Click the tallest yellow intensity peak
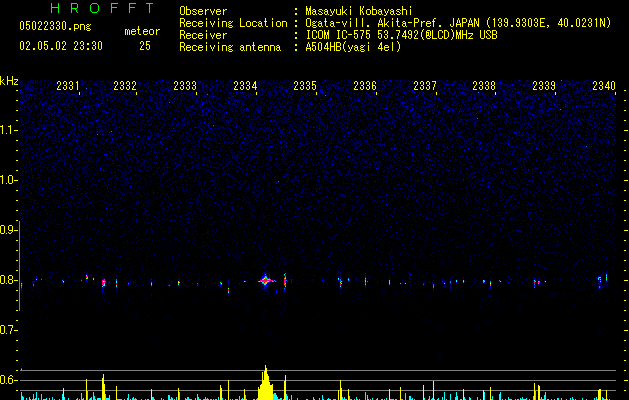Screen dimensions: 629x400 266,382
